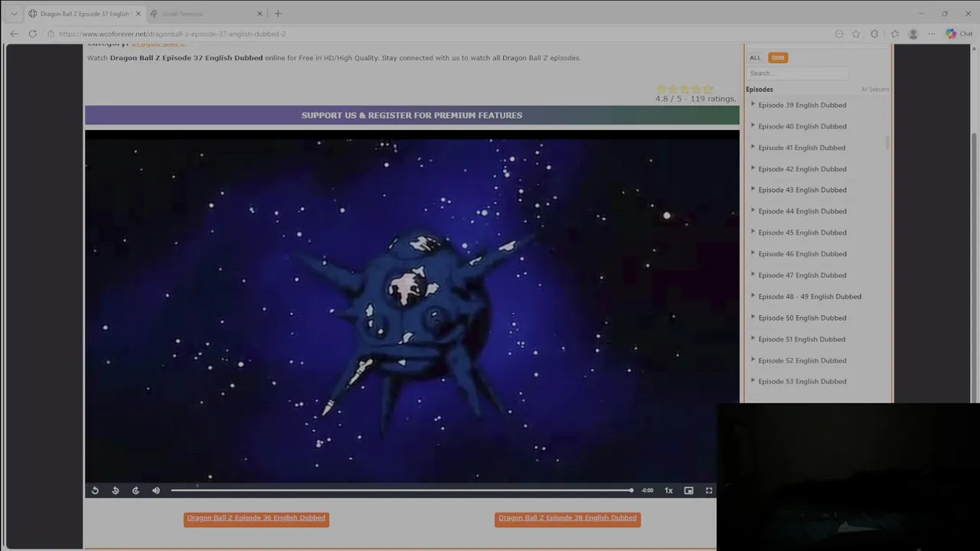Open Episode 43 English Dubbed
The height and width of the screenshot is (551, 980).
pos(802,190)
